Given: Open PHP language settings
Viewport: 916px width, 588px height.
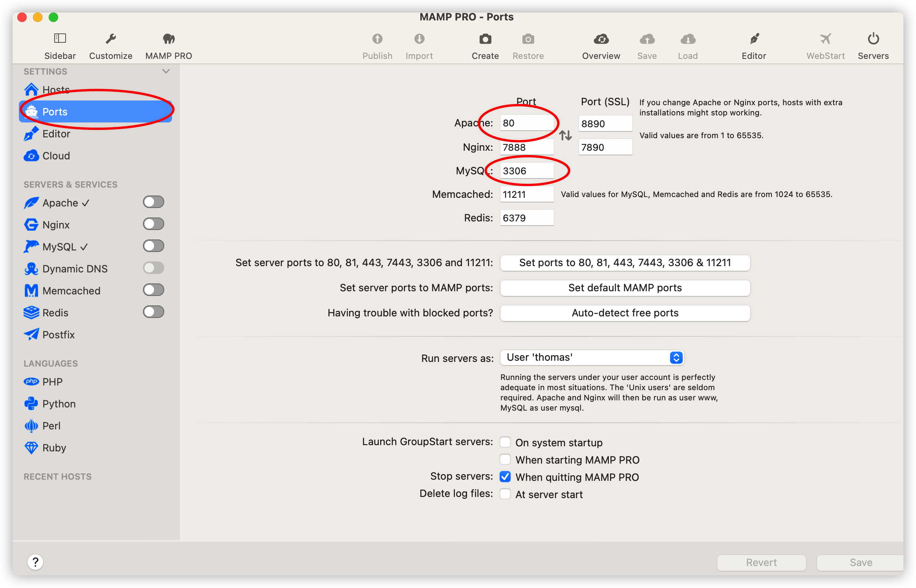Looking at the screenshot, I should (52, 382).
